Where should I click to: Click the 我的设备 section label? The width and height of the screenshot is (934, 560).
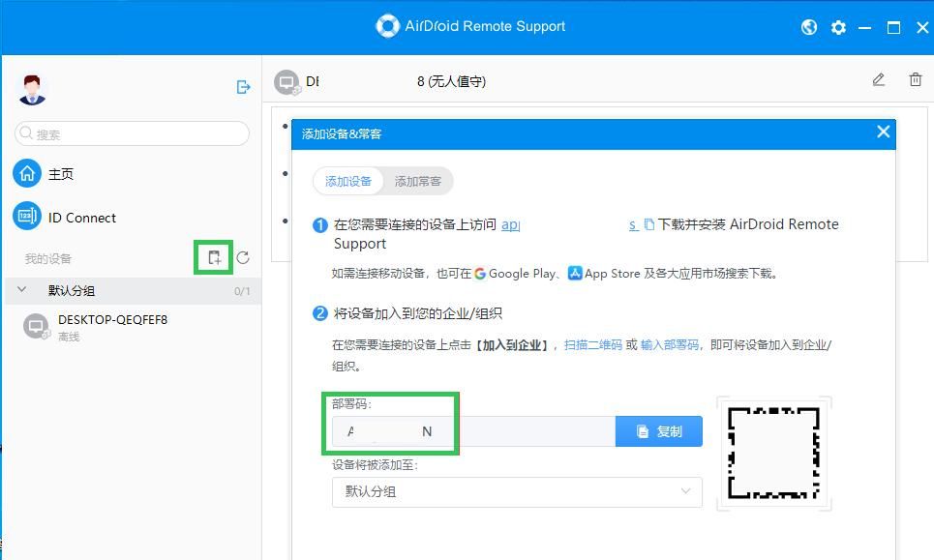(x=48, y=259)
